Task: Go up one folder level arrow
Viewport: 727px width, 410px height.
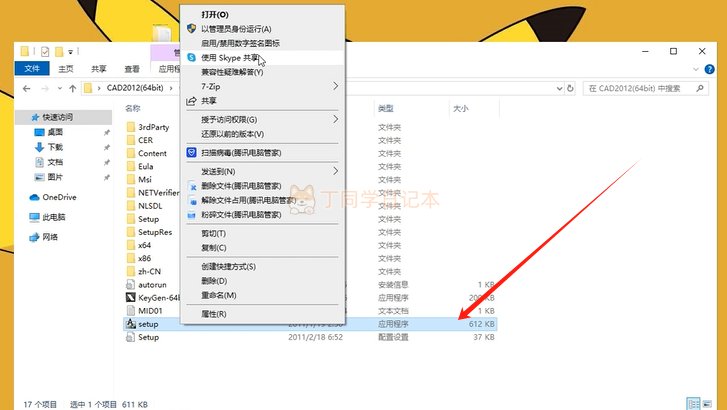Action: point(73,88)
